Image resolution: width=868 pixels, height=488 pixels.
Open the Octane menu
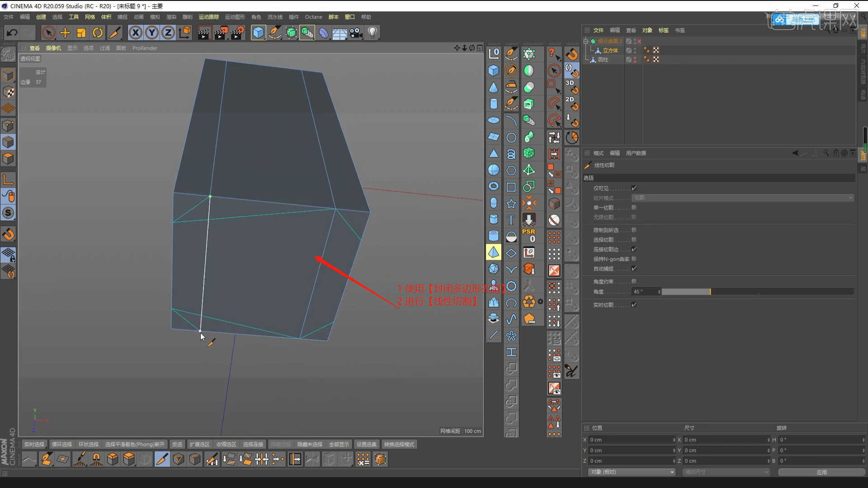[x=314, y=17]
